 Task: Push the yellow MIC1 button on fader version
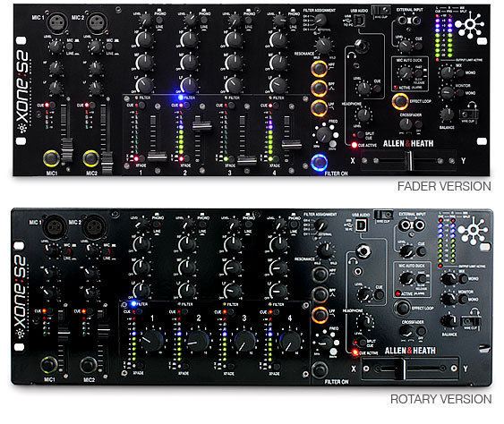(51, 158)
